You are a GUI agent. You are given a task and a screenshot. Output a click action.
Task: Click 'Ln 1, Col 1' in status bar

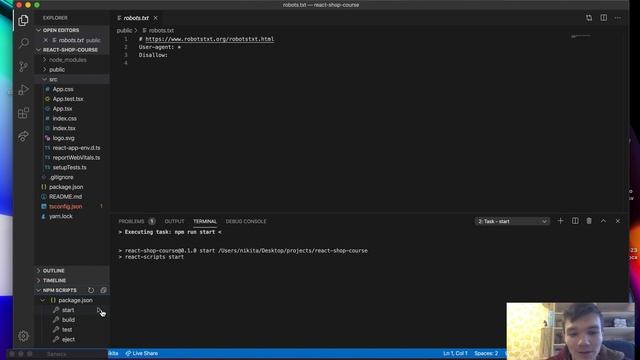click(455, 353)
